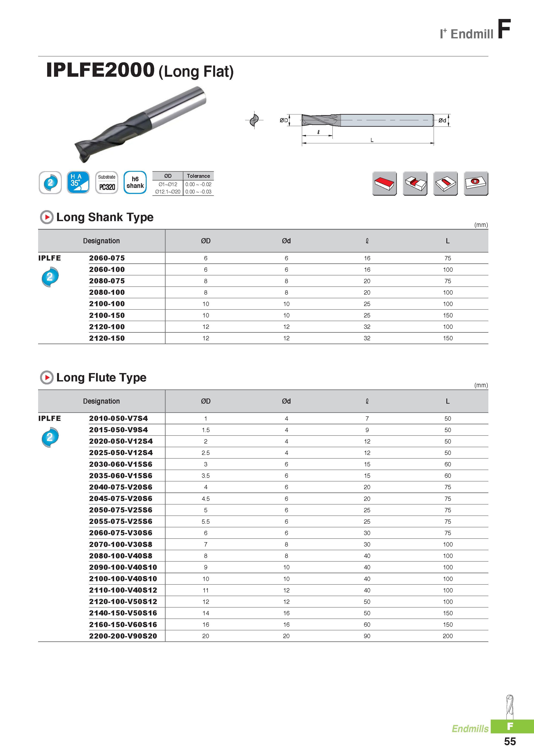The width and height of the screenshot is (534, 756).
Task: Click designation 2015-050-V9S4
Action: tap(118, 430)
